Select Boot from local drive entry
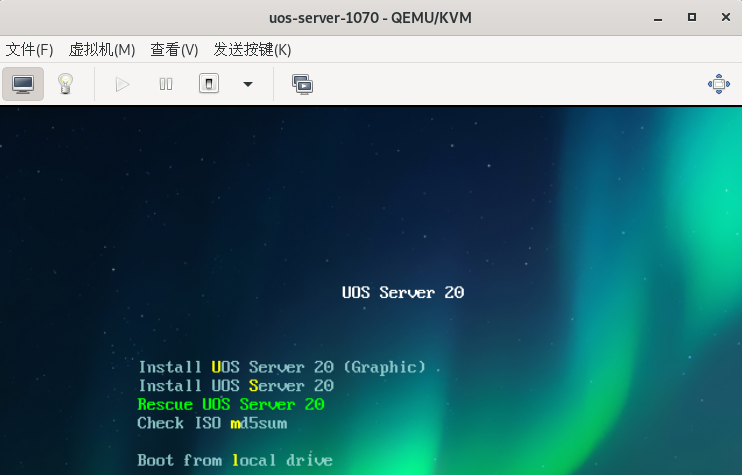This screenshot has height=475, width=742. tap(235, 460)
